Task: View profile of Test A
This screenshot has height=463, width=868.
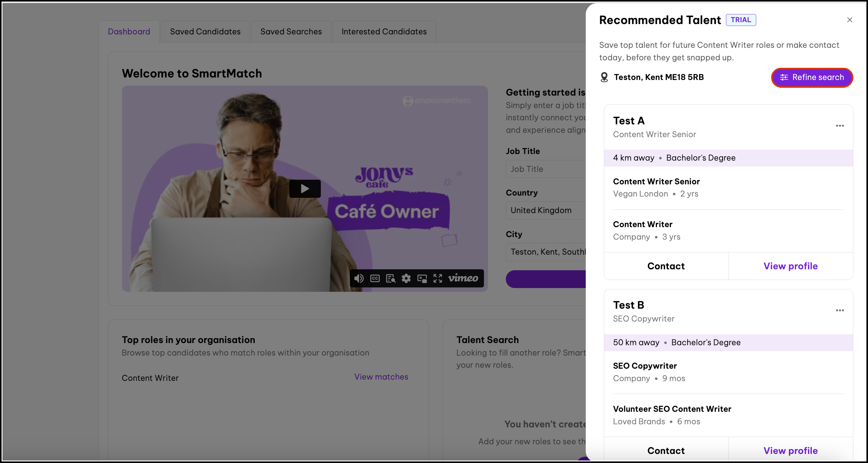Action: [790, 266]
